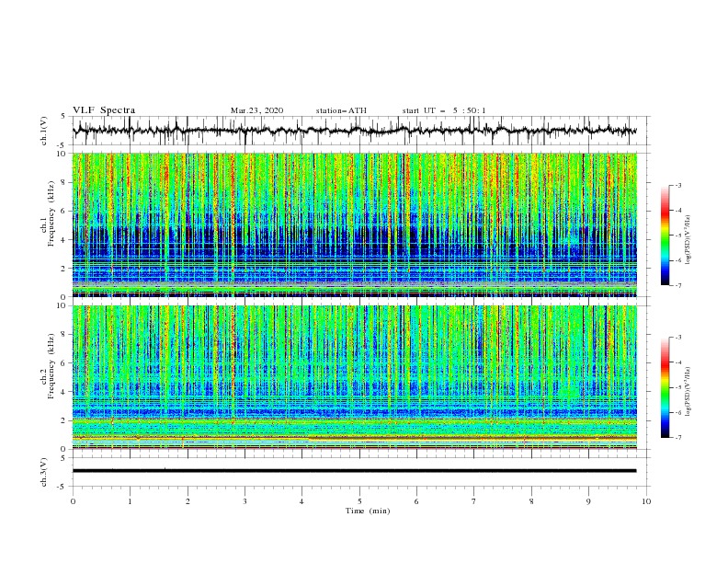
Task: Click the "5" upper tick of ch.1(V) axis
Action: (64, 117)
